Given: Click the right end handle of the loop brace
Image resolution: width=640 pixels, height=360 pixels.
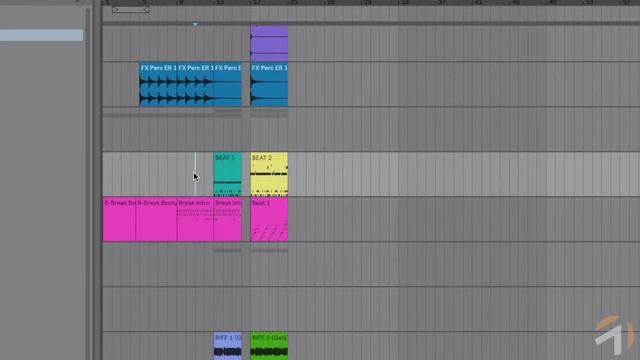Looking at the screenshot, I should (147, 9).
